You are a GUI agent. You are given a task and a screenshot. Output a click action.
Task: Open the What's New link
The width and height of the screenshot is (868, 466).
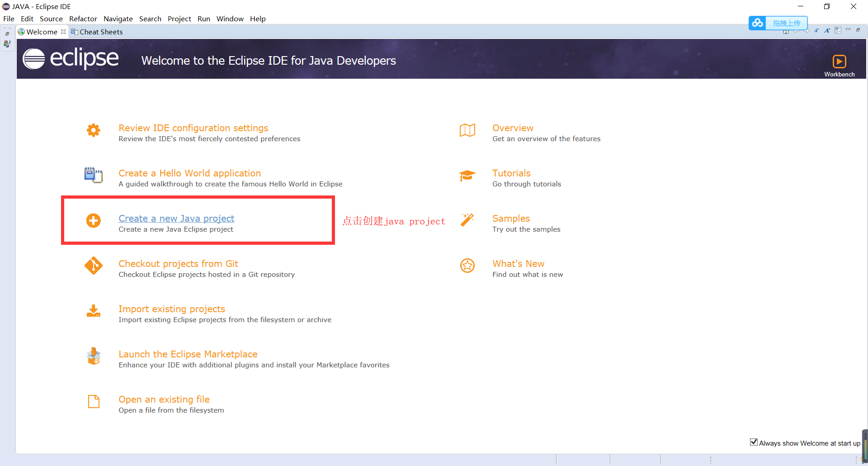[518, 264]
